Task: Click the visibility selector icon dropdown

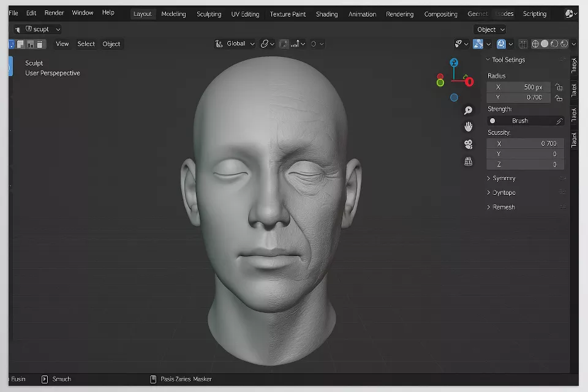Action: point(461,44)
